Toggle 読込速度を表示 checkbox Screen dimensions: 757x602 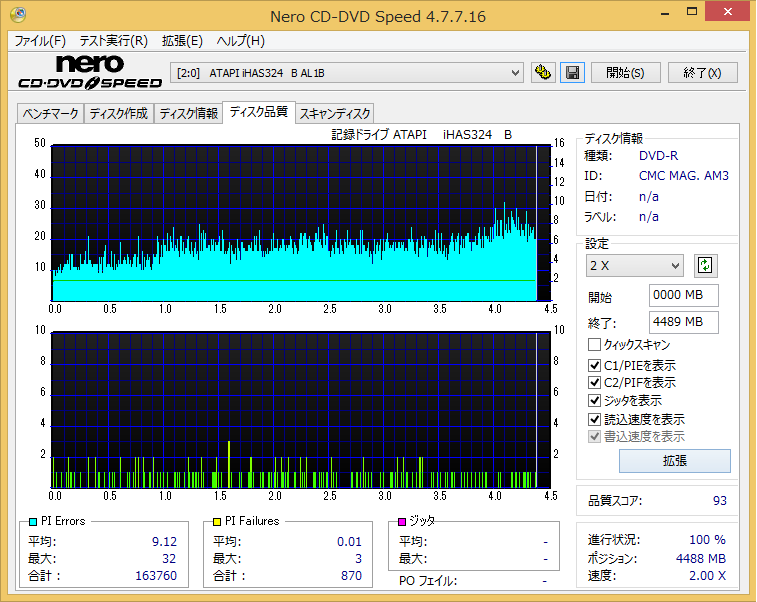[x=594, y=419]
